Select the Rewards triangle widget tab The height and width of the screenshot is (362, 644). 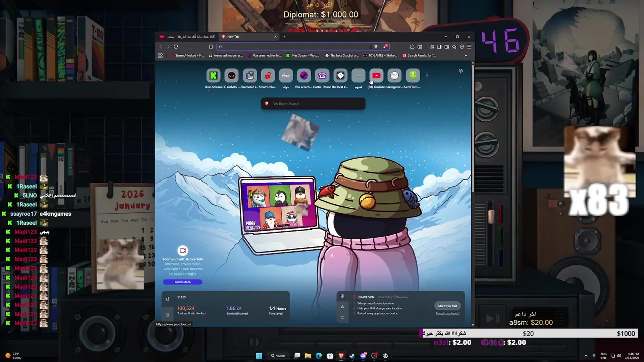click(342, 307)
